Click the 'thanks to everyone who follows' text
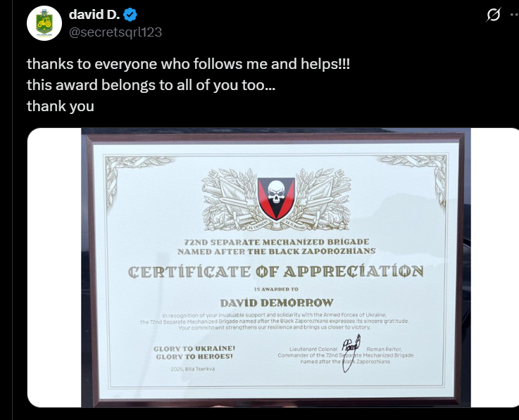 tap(188, 63)
